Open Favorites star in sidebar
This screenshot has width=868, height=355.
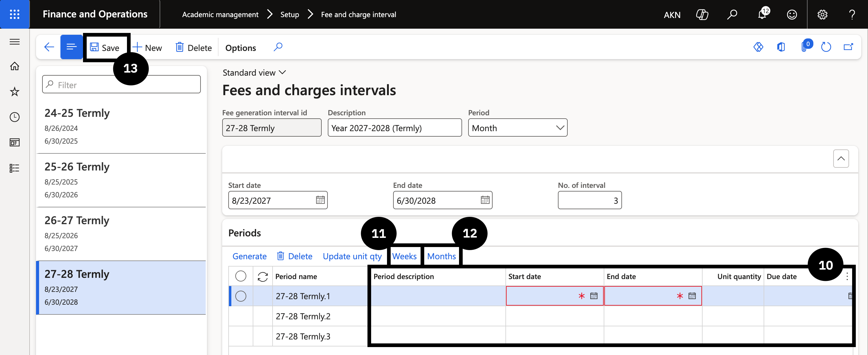[14, 91]
